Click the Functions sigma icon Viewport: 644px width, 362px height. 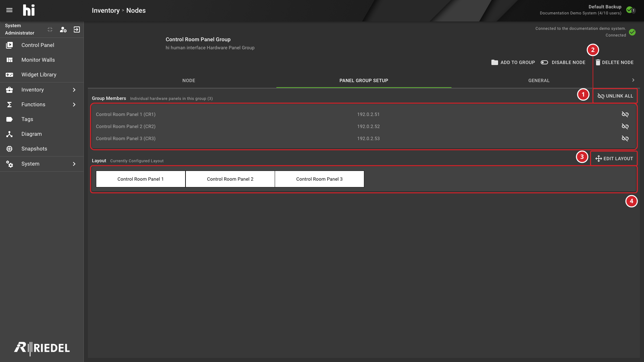click(9, 104)
